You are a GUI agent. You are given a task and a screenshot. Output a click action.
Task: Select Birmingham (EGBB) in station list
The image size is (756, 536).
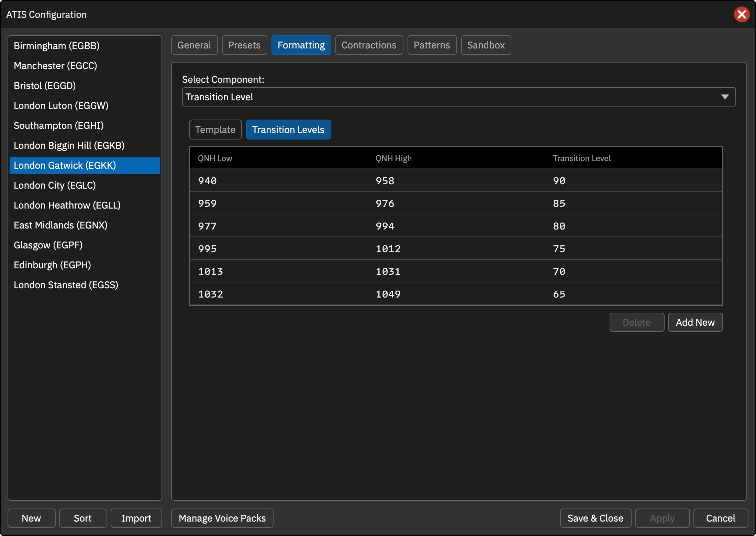click(85, 46)
